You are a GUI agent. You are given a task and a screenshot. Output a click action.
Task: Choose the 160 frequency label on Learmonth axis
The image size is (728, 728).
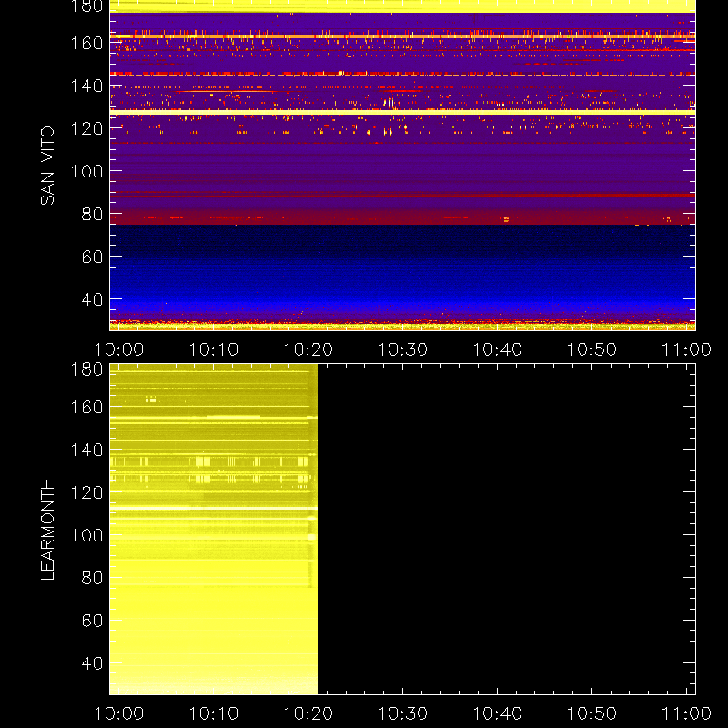click(86, 407)
